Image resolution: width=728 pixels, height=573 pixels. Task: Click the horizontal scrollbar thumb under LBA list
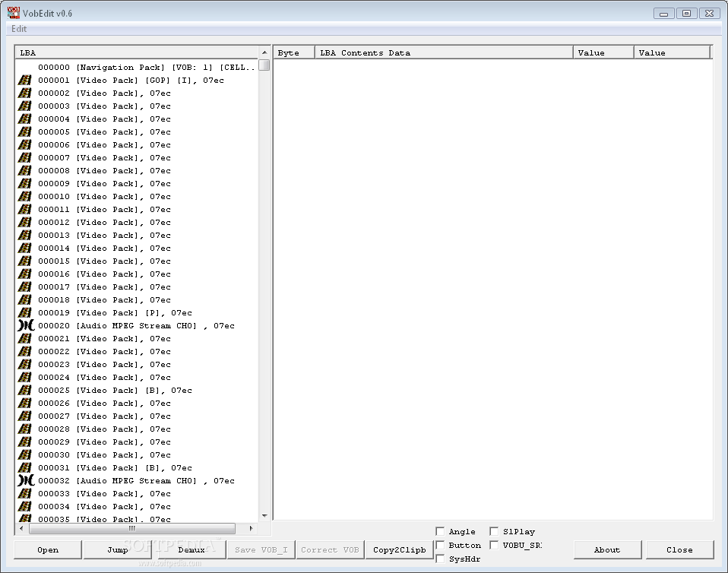tap(132, 528)
